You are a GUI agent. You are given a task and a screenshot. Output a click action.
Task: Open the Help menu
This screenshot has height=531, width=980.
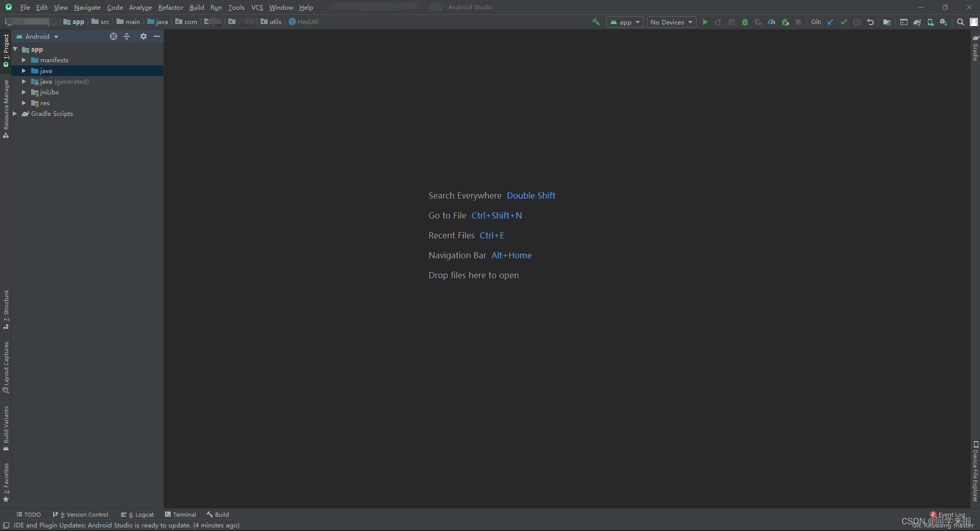(x=306, y=8)
